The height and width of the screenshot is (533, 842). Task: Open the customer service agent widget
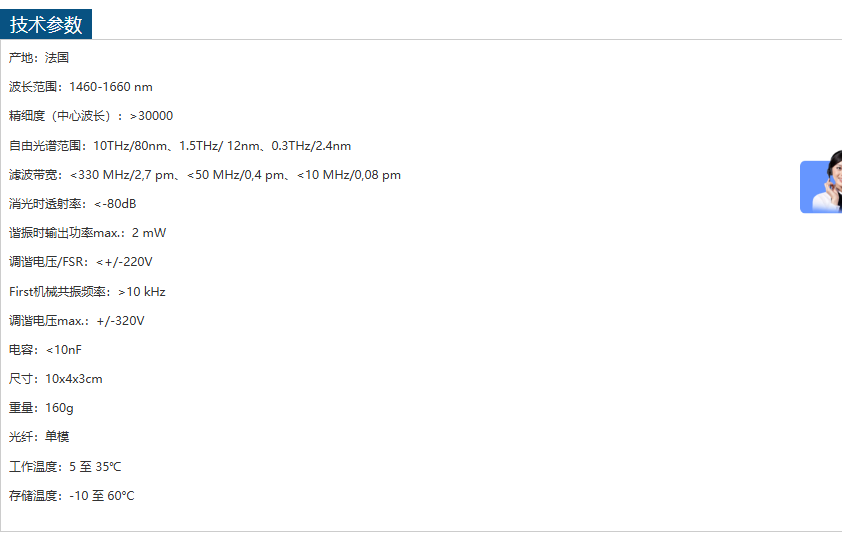click(x=821, y=182)
